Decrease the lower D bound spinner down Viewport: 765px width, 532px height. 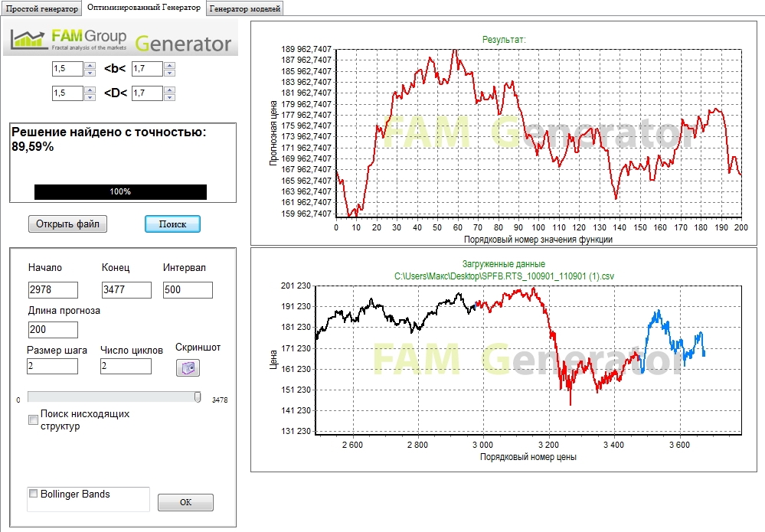(x=90, y=97)
